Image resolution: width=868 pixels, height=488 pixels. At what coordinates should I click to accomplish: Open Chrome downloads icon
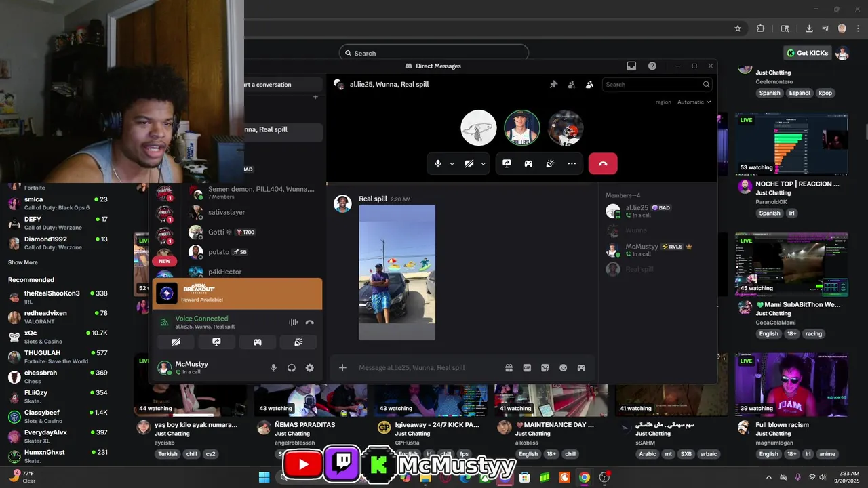(x=809, y=28)
